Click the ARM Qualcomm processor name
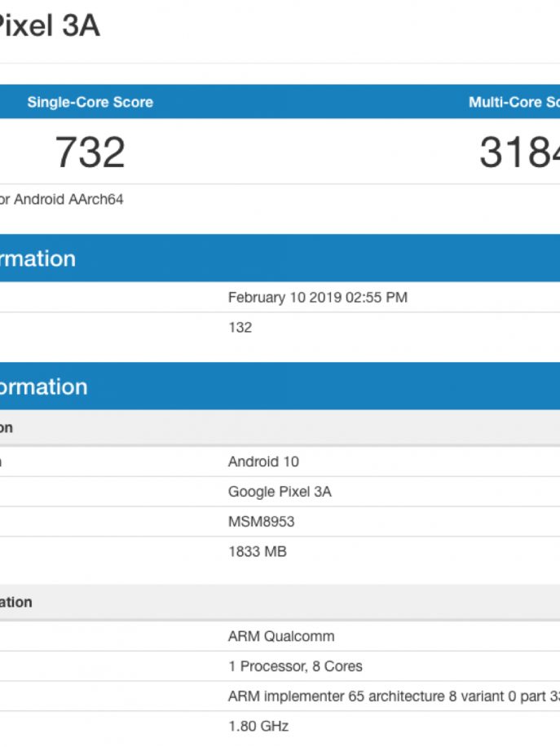 281,636
